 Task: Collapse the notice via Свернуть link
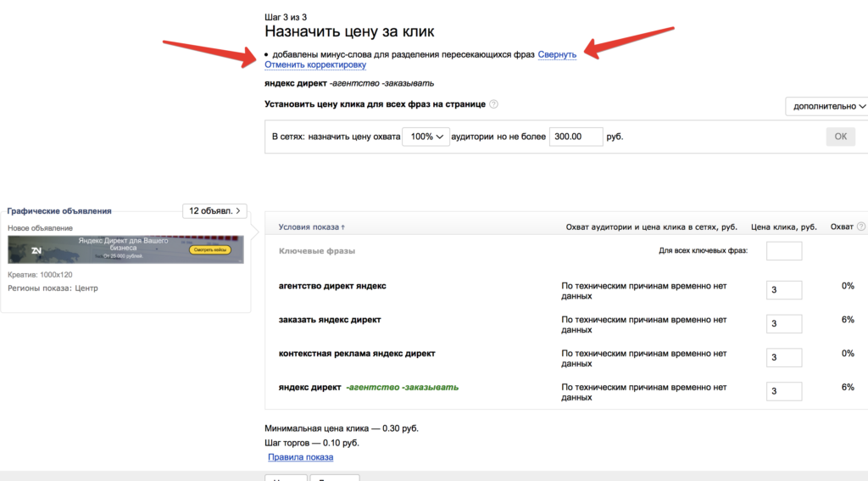coord(557,54)
